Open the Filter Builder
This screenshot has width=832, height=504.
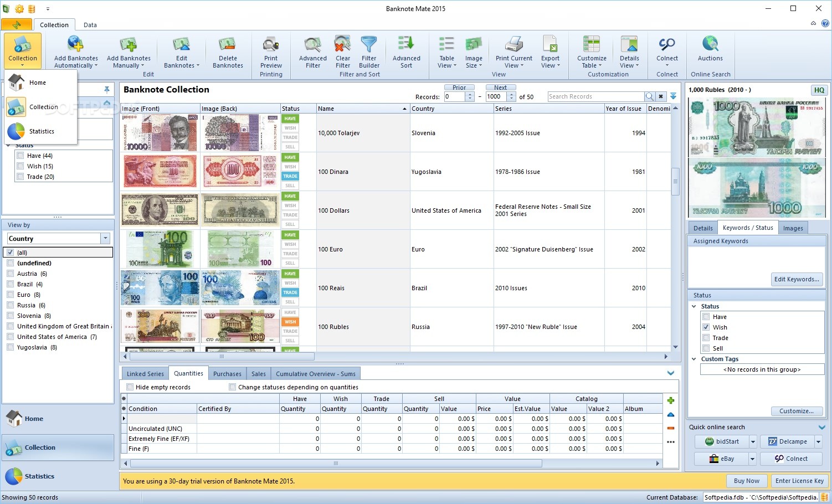coord(369,52)
